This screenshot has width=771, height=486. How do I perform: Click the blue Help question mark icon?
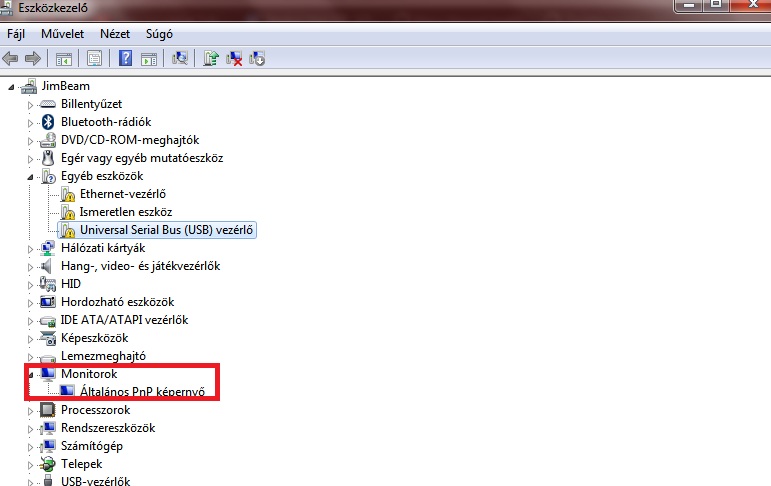click(x=125, y=58)
